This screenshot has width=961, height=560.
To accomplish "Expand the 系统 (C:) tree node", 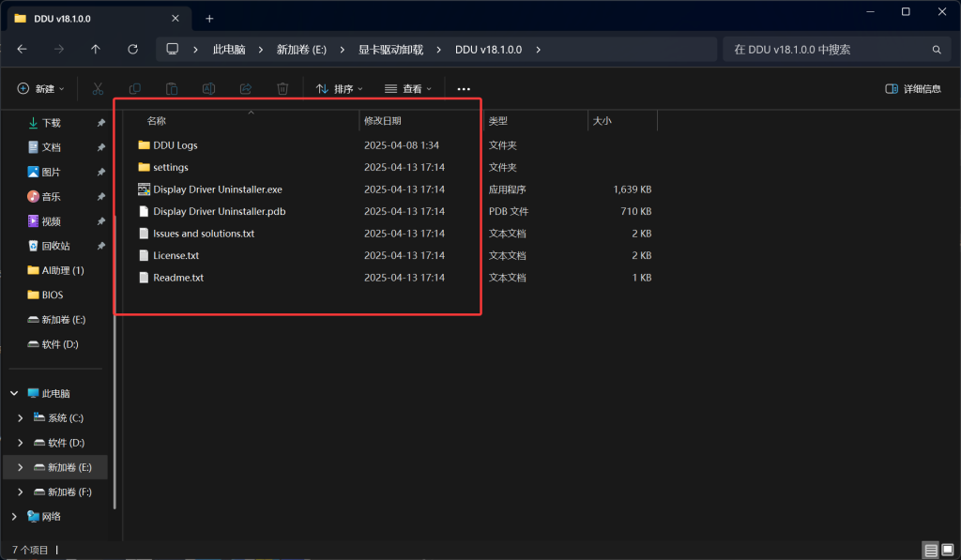I will [21, 417].
